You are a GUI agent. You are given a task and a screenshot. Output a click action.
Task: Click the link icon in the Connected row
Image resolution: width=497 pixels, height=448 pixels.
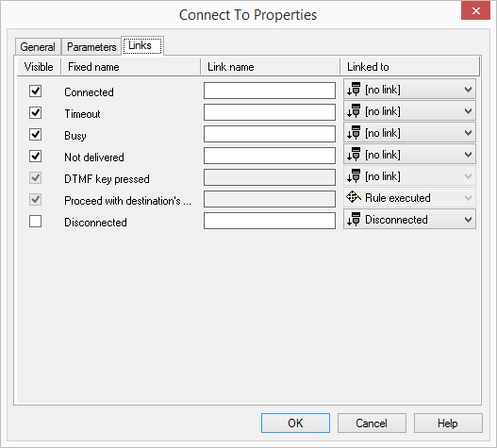354,89
